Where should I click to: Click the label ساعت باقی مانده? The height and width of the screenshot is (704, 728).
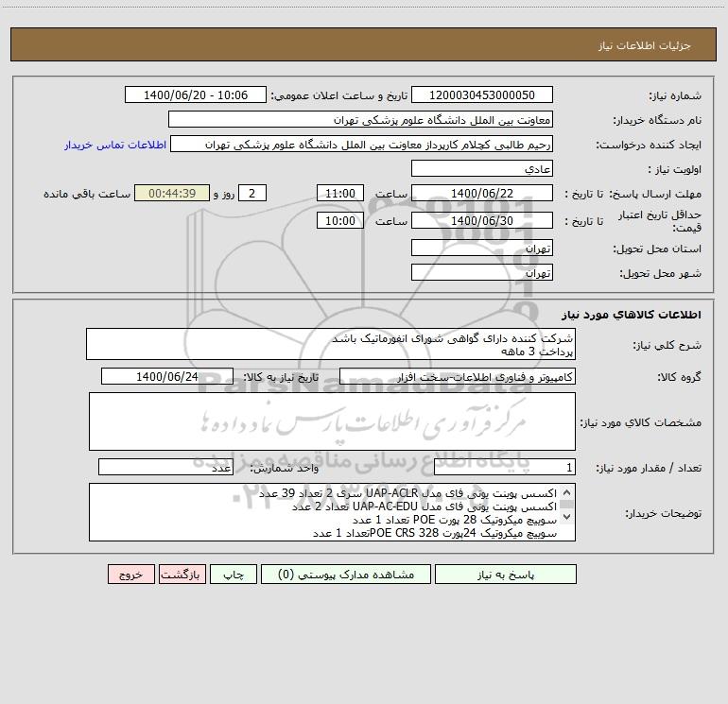[x=87, y=194]
